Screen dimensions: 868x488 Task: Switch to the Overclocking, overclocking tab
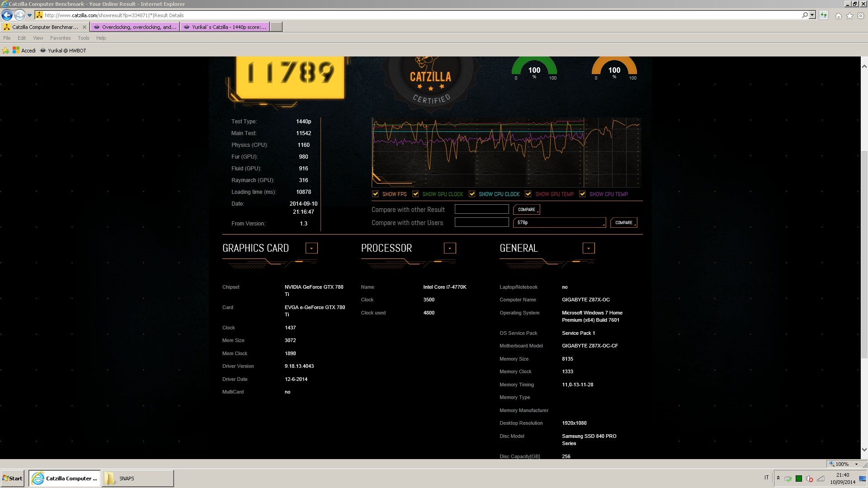(x=135, y=27)
